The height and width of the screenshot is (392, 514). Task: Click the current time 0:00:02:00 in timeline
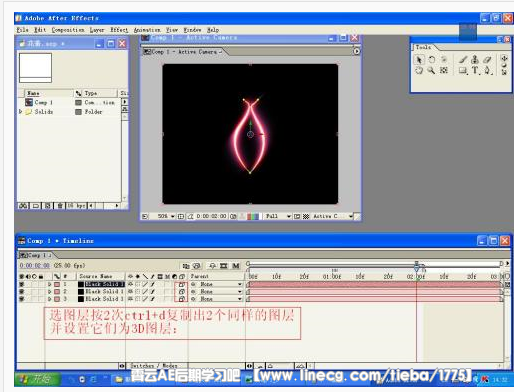coord(34,265)
